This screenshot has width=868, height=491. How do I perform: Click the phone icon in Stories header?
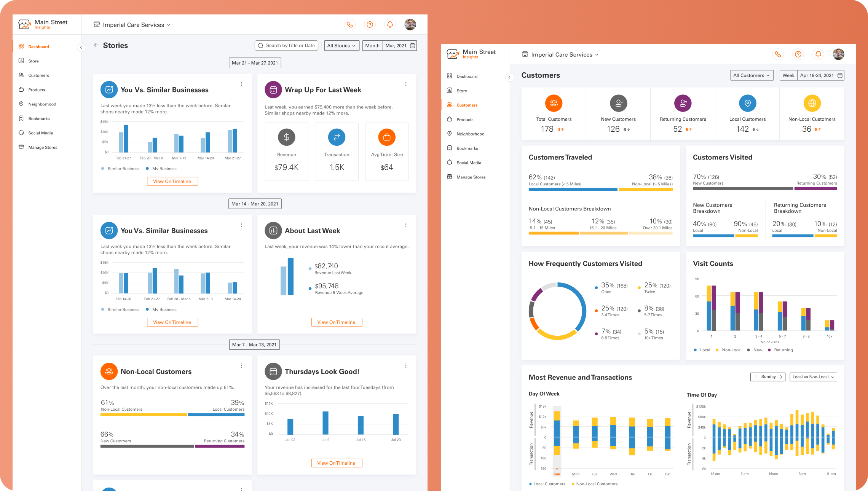click(x=349, y=25)
